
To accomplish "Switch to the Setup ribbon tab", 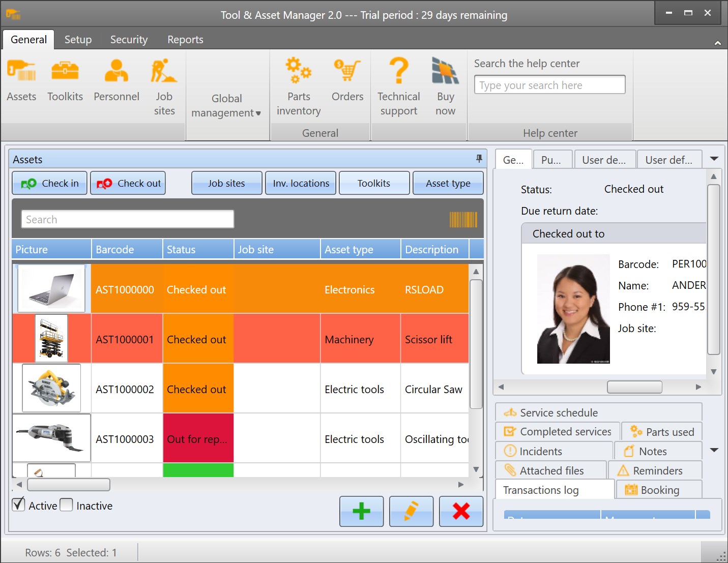I will [78, 40].
